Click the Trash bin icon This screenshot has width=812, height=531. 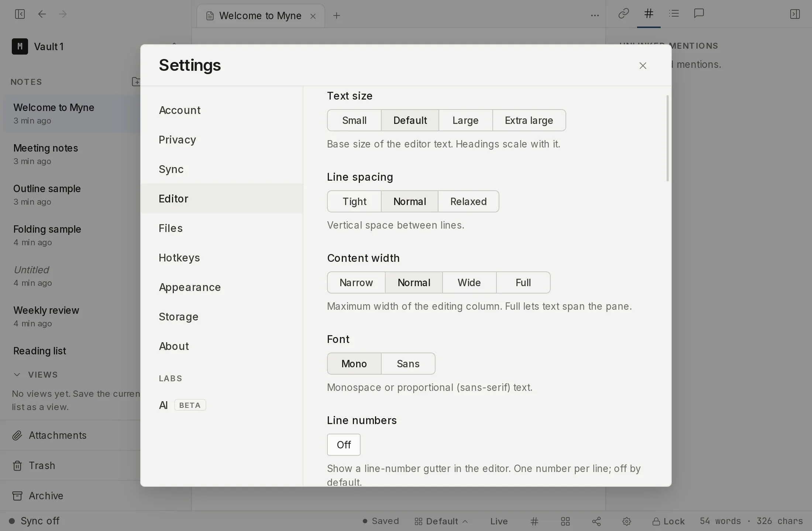(17, 466)
